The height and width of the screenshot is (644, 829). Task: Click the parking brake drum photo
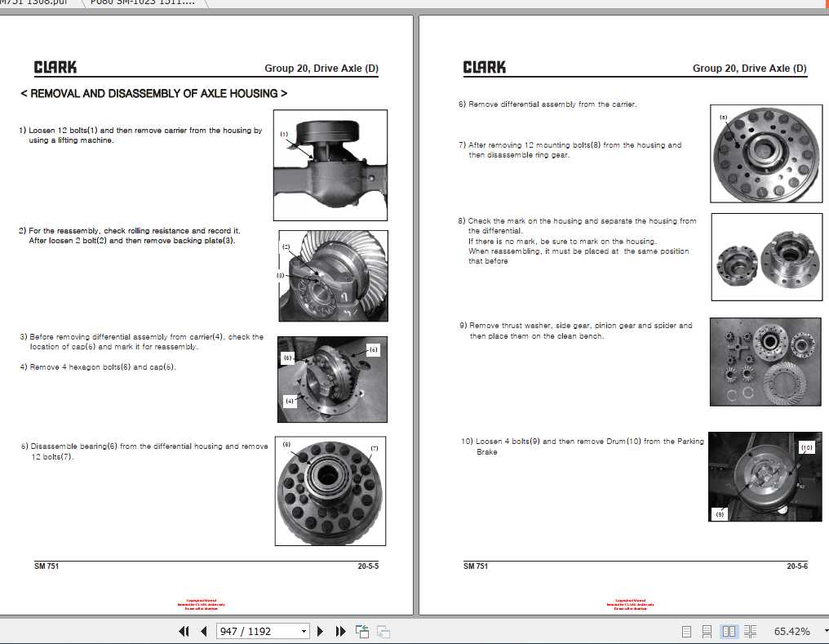click(x=765, y=477)
